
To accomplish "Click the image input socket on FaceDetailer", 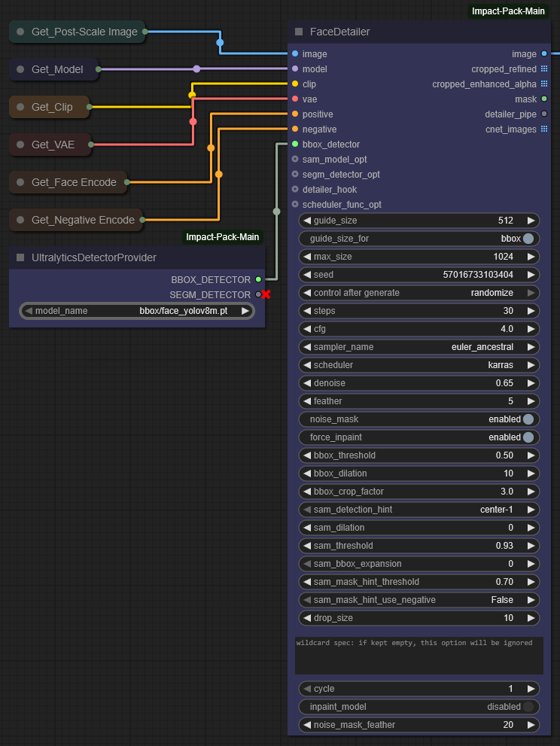I will pyautogui.click(x=295, y=53).
